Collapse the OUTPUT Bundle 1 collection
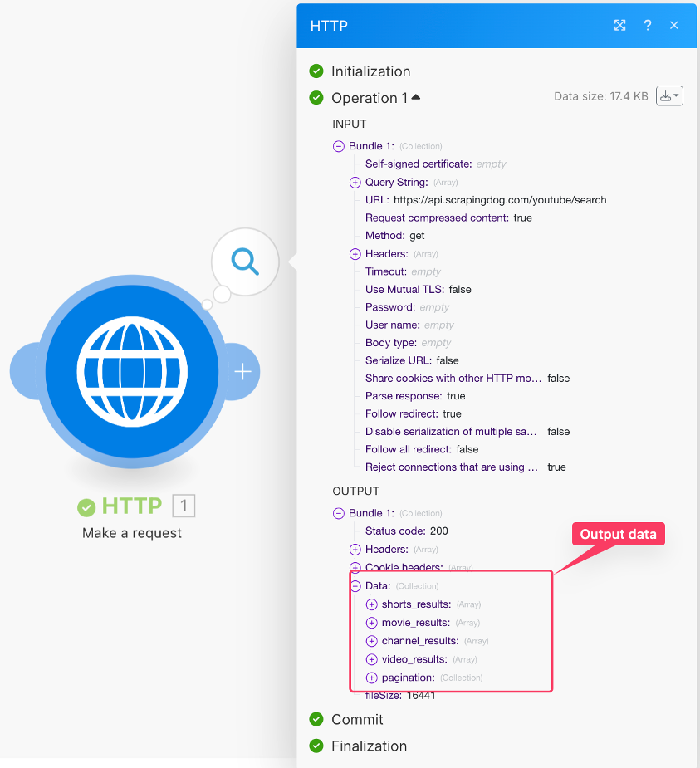 [x=339, y=513]
